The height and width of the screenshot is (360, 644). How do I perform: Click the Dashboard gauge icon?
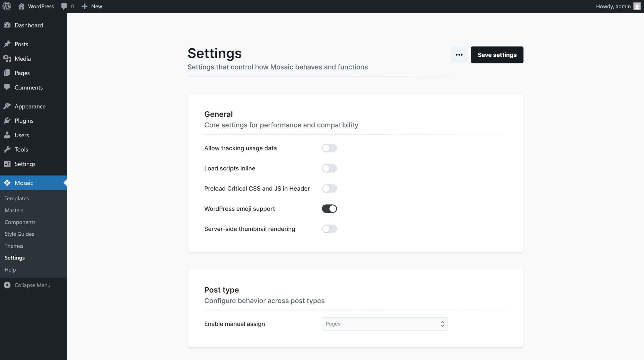[7, 25]
